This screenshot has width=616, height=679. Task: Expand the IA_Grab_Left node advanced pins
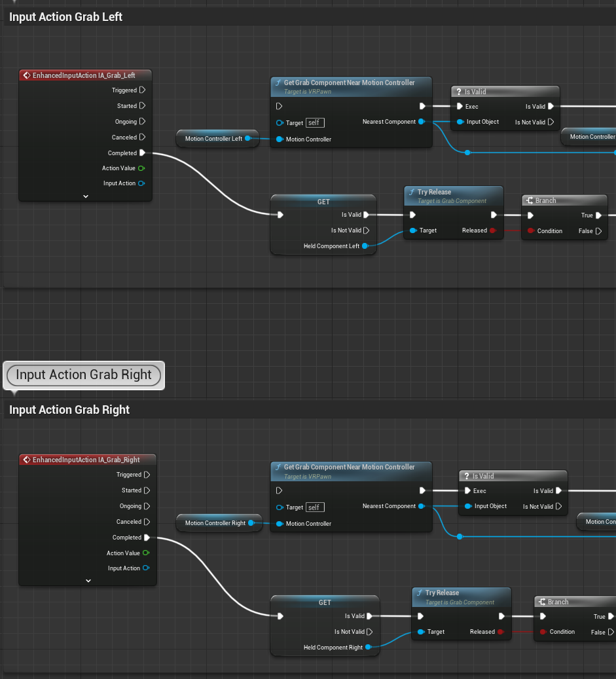coord(85,196)
